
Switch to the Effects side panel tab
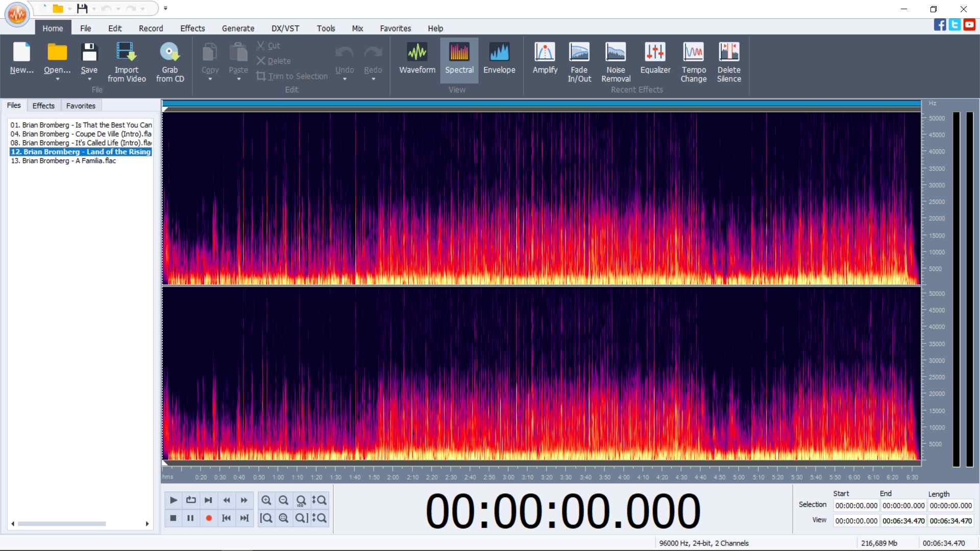pos(43,106)
